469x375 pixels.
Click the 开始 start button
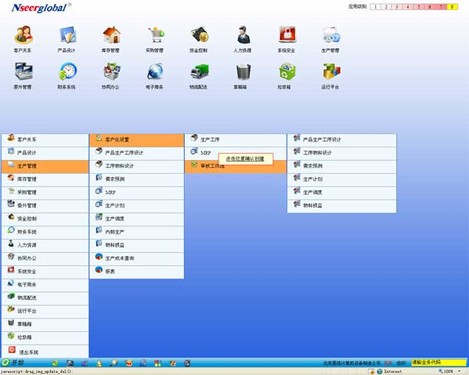tap(13, 363)
